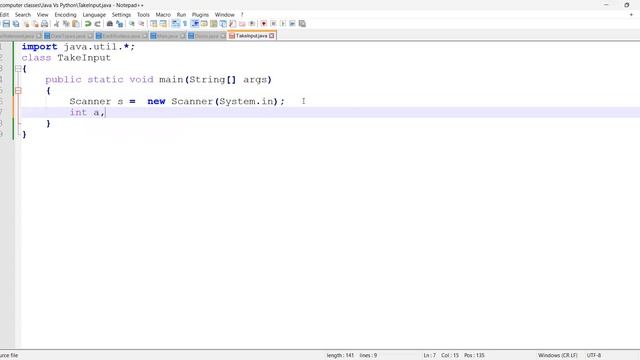Toggle Word Wrap toolbar button
Viewport: 640px width, 360px height.
pos(176,24)
